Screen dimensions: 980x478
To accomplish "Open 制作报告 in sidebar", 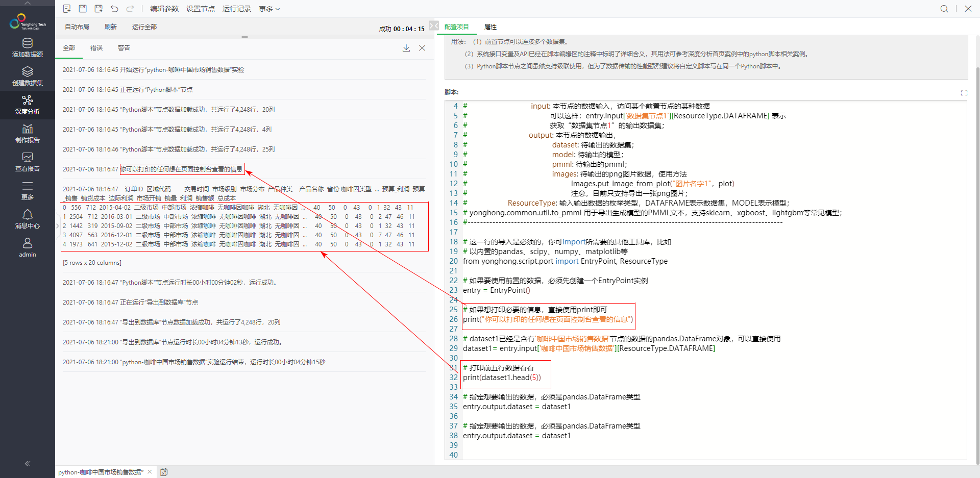I will pos(28,134).
